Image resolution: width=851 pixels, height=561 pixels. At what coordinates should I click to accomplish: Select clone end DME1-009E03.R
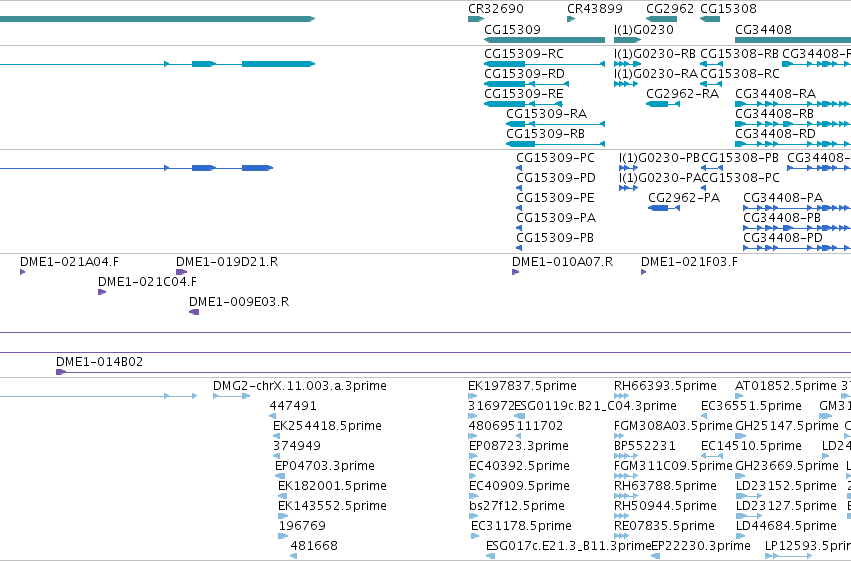tap(194, 313)
